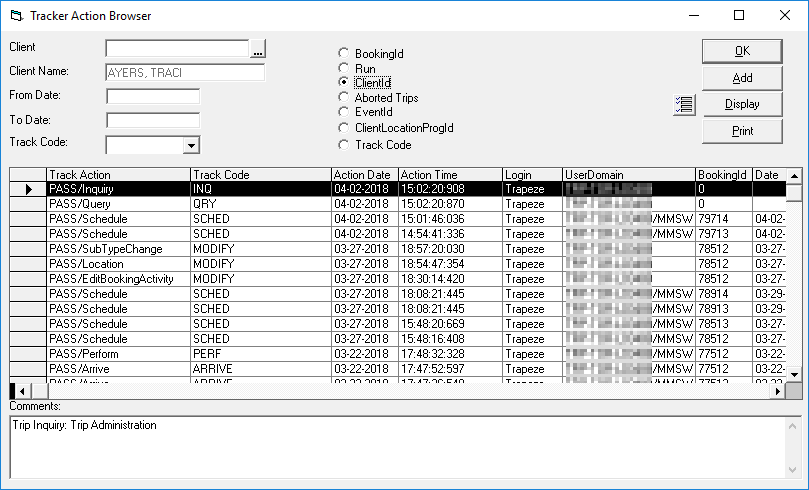Select the PASS/Perform row
This screenshot has width=809, height=490.
coord(397,354)
